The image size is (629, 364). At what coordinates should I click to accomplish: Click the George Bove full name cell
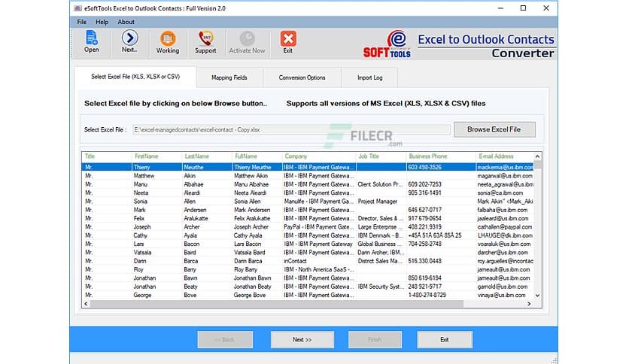pyautogui.click(x=257, y=295)
